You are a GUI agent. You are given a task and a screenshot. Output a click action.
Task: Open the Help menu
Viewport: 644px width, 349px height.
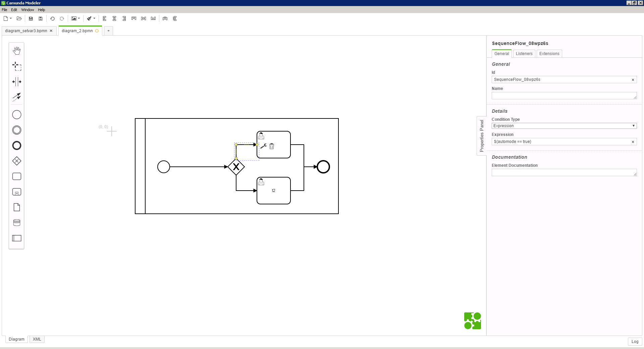(41, 10)
